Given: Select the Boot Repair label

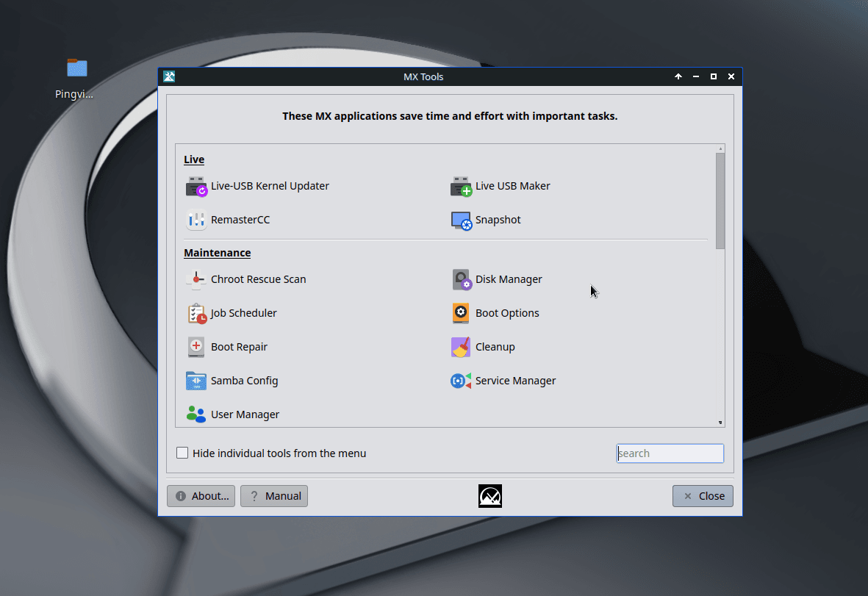Looking at the screenshot, I should pos(239,346).
